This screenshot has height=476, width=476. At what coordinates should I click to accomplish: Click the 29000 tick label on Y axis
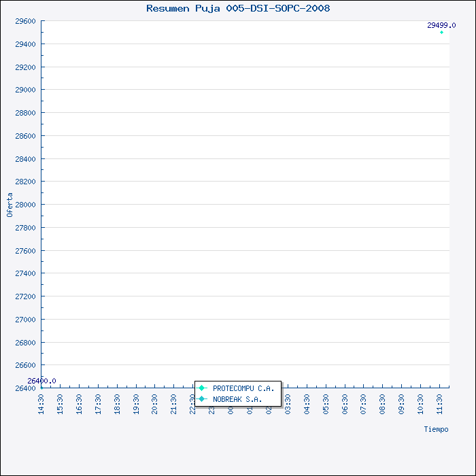click(25, 90)
